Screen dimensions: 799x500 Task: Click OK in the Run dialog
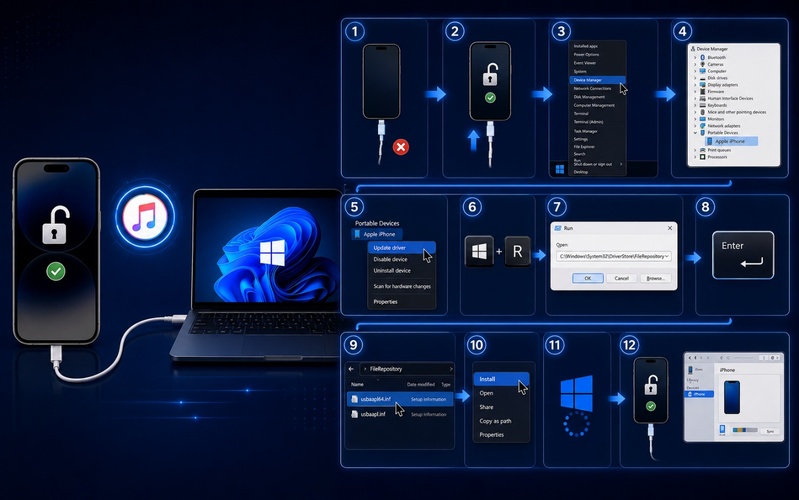(588, 278)
